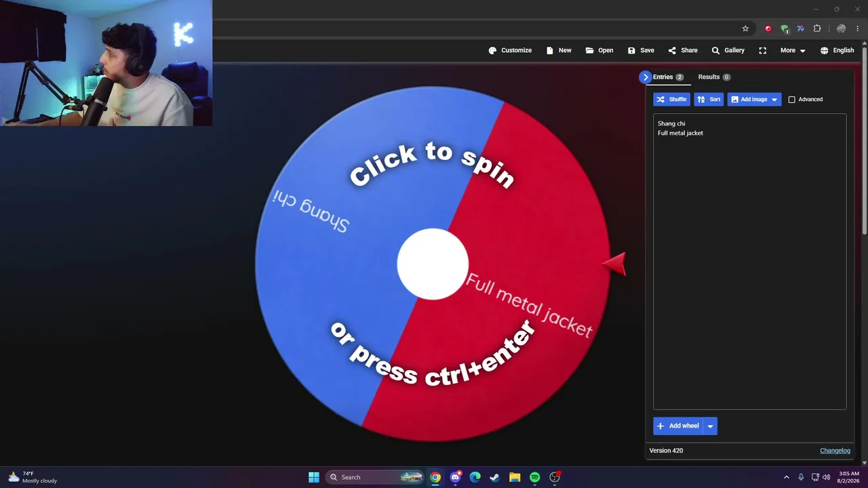Viewport: 868px width, 488px height.
Task: Open OBS Studio from the taskbar
Action: click(x=555, y=477)
